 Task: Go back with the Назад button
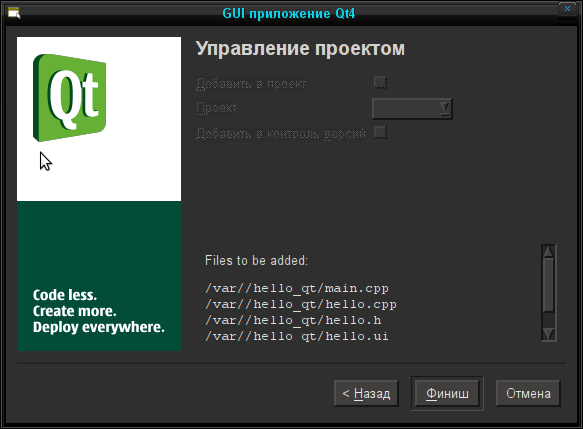point(366,393)
